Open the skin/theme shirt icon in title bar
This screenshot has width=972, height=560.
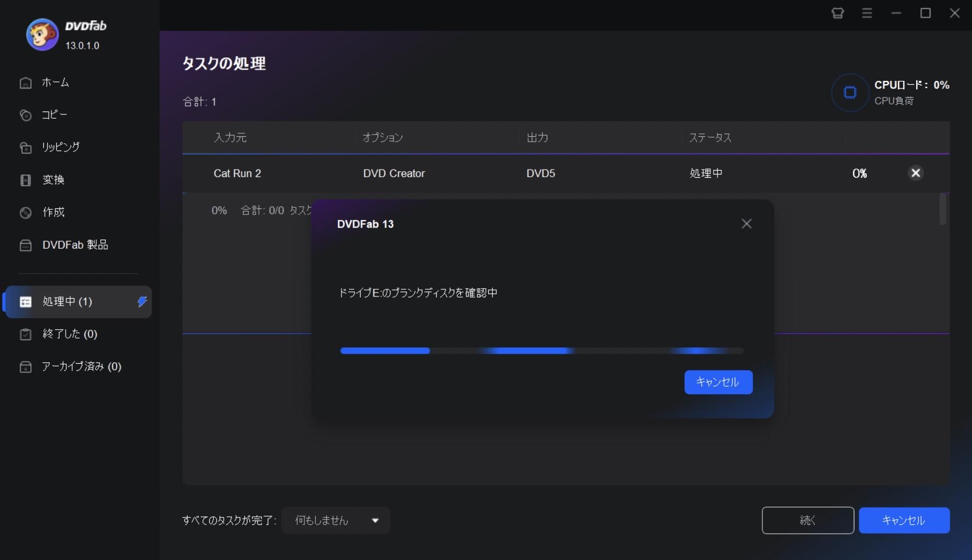click(837, 13)
